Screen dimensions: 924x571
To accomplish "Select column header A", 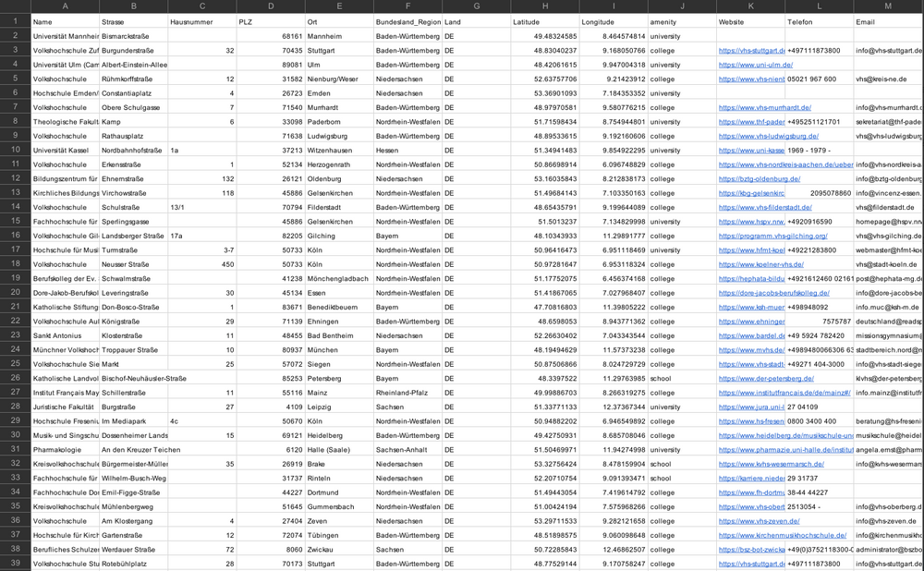I will click(65, 6).
